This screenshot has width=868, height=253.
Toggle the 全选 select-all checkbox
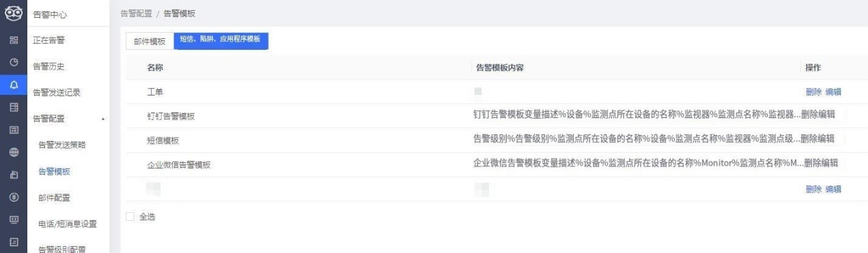(130, 217)
